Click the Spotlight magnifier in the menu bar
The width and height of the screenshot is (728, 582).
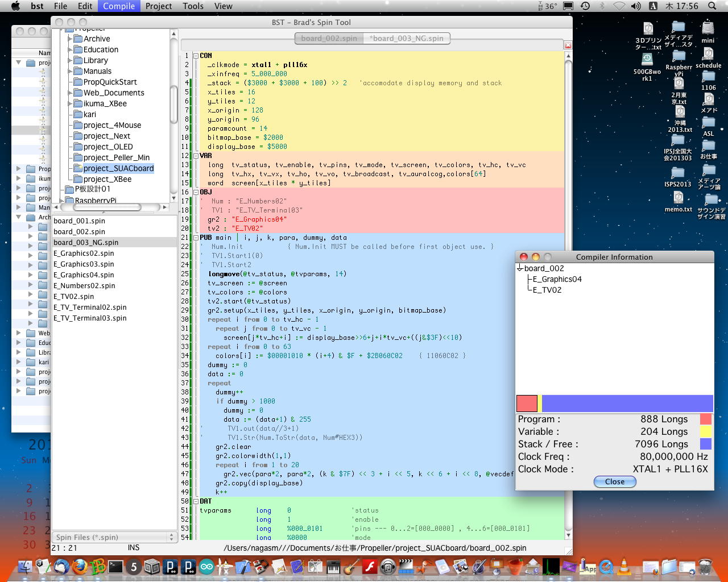pyautogui.click(x=712, y=6)
